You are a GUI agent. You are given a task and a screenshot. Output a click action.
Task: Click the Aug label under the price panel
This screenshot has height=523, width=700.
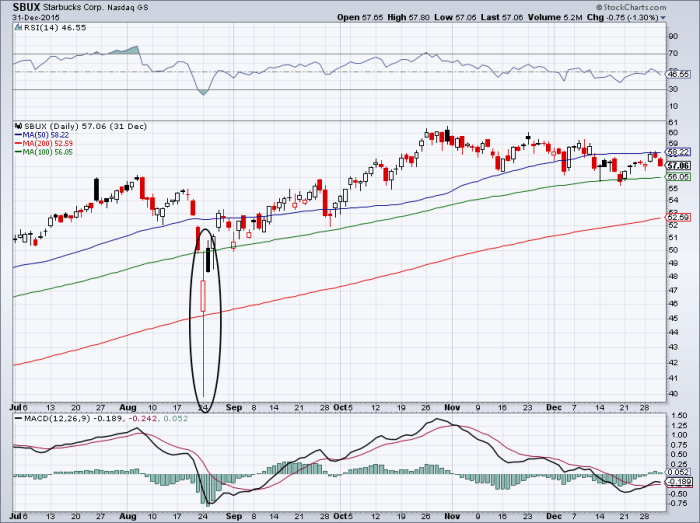128,407
